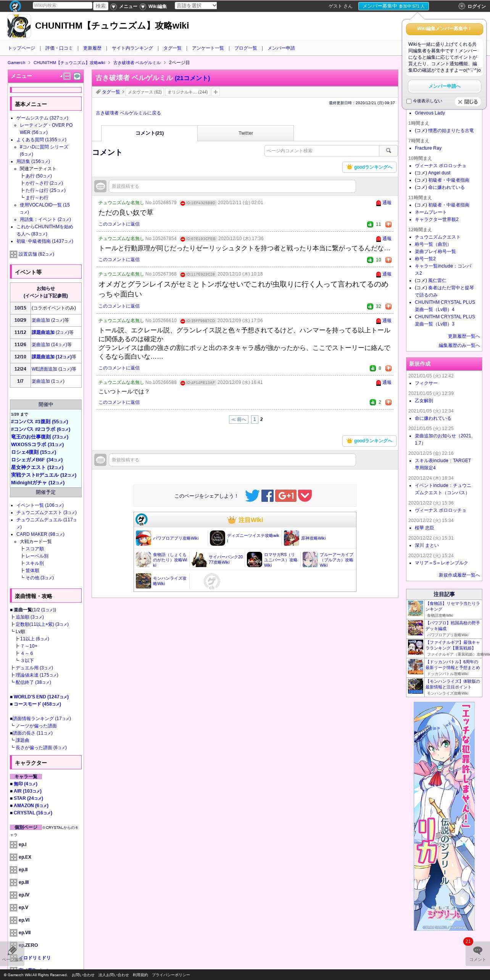Open the menu panel comment bubble icon

pyautogui.click(x=77, y=76)
